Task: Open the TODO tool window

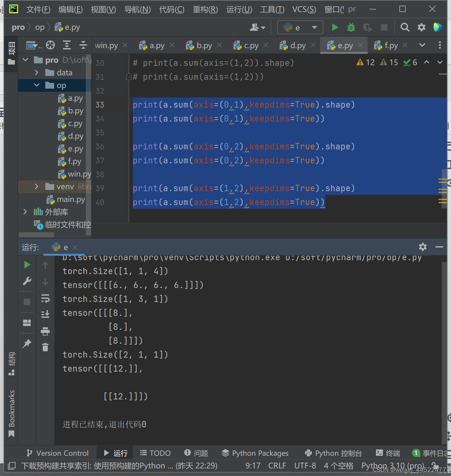Action: (x=155, y=453)
